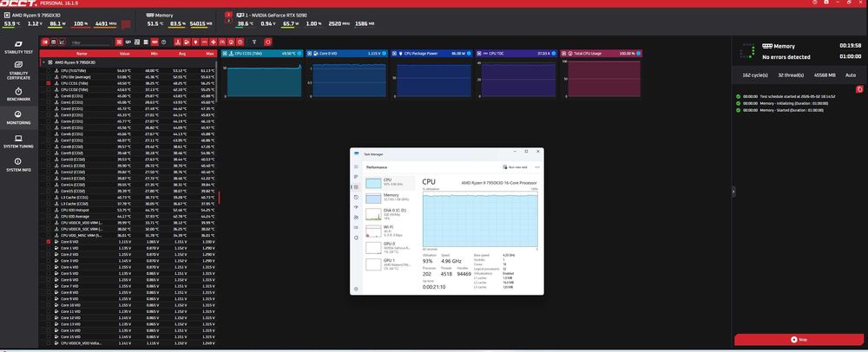Open the Benchmark section
This screenshot has height=352, width=868.
(x=18, y=94)
